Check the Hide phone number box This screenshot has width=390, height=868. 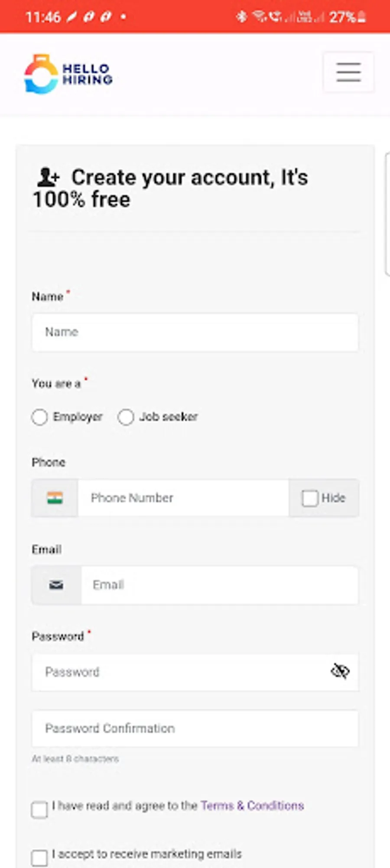tap(310, 498)
